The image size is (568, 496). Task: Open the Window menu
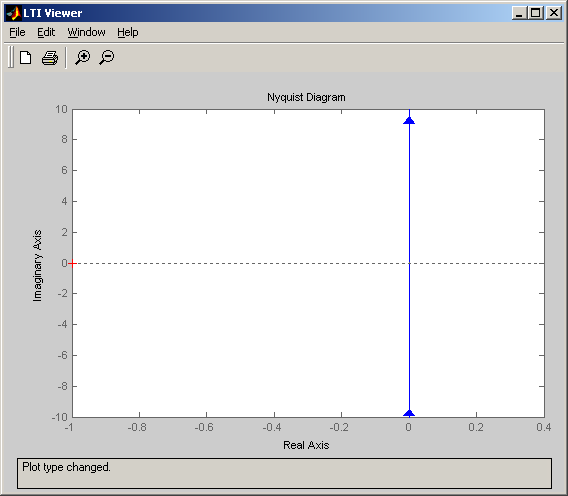[86, 32]
